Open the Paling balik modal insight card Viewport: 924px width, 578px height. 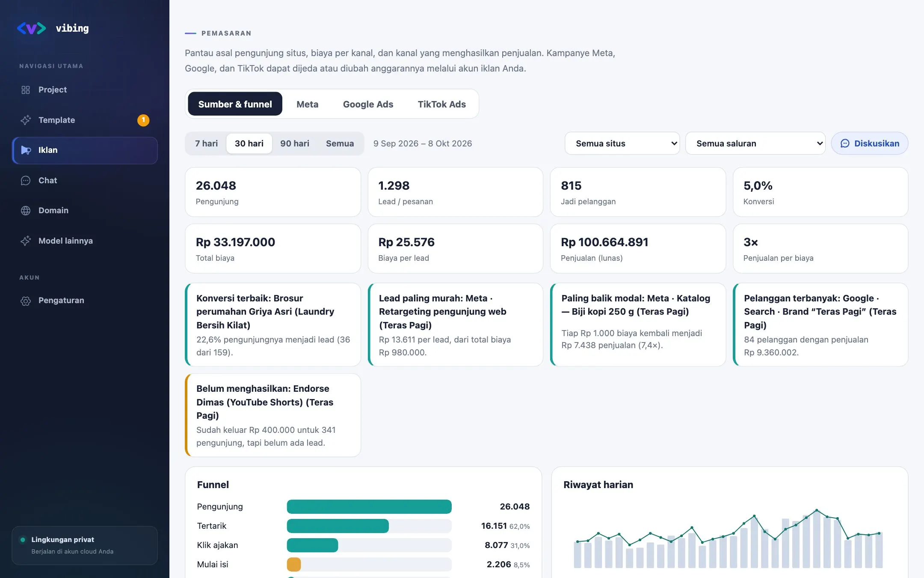638,325
